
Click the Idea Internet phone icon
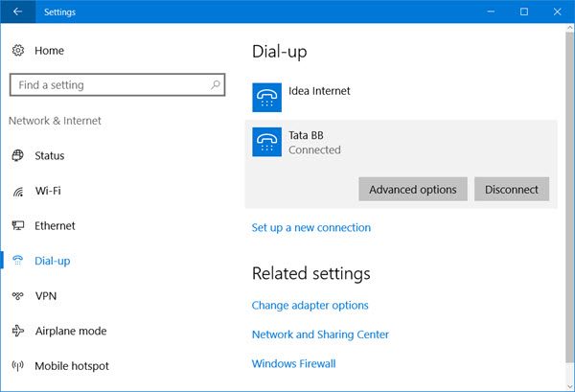pos(266,98)
